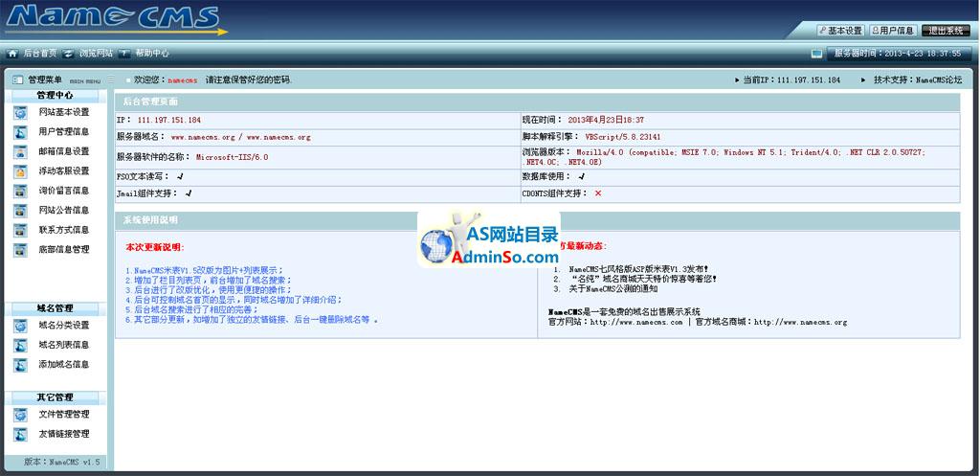
Task: Click the 系统使用说明 panel header
Action: pos(537,220)
